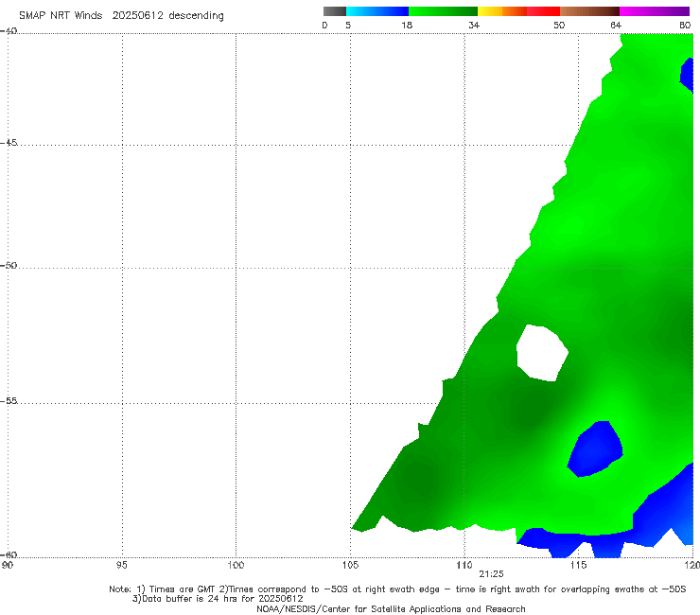
Task: Click the color bar label "34"
Action: tap(474, 25)
